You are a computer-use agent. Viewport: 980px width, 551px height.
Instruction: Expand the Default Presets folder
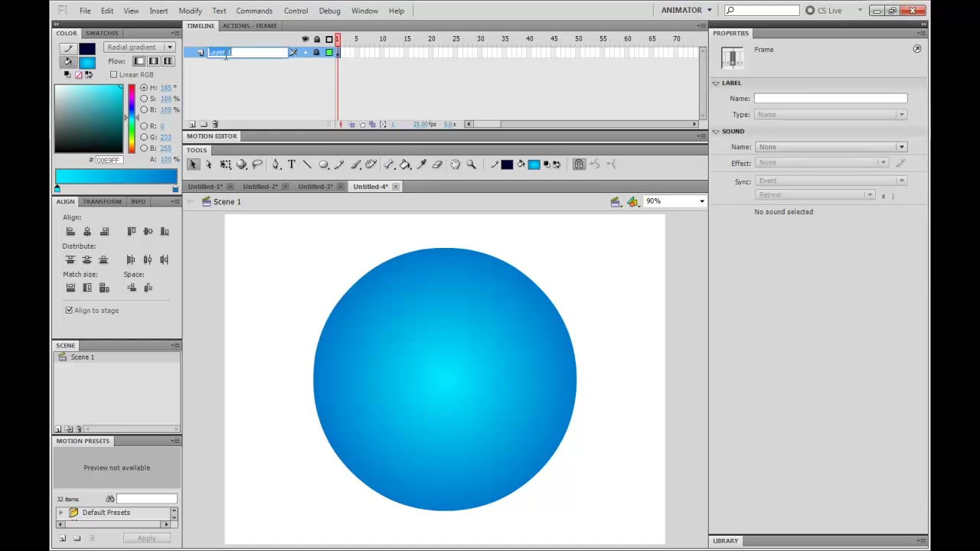[x=61, y=513]
